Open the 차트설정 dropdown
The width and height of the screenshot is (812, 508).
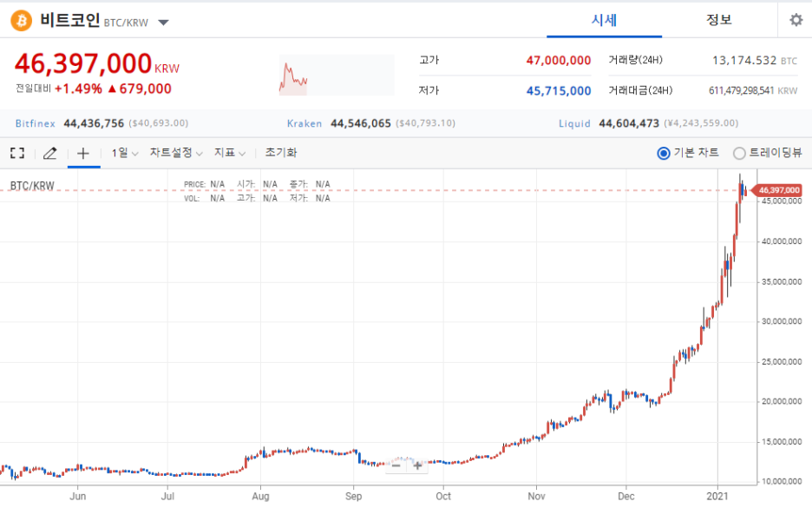176,153
